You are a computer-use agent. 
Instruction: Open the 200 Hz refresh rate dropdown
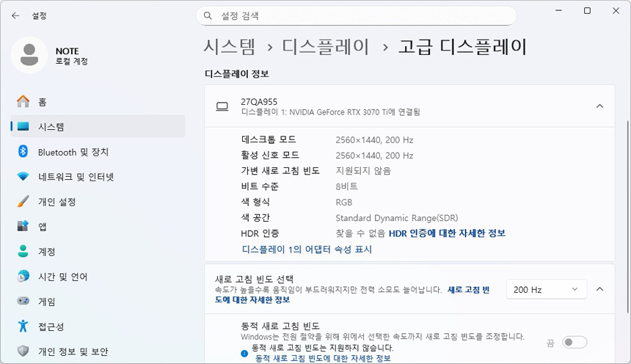[x=547, y=290]
